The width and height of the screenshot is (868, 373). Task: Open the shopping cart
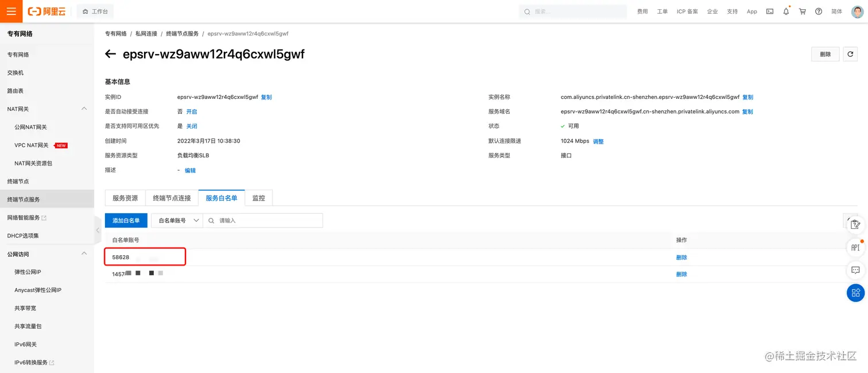pos(803,11)
